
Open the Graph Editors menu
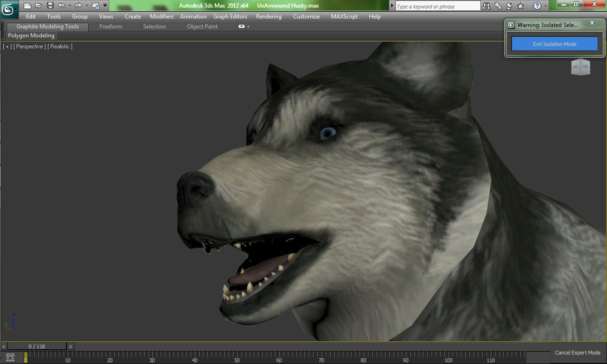pos(230,16)
